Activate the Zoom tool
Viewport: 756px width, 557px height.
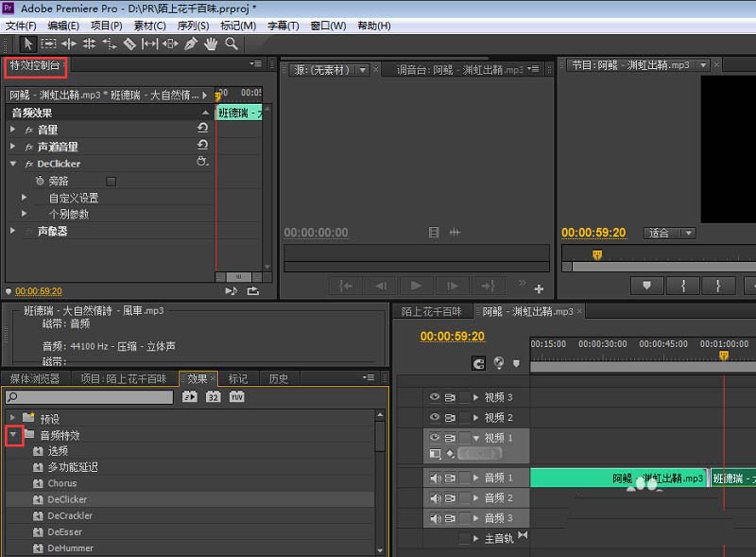230,44
